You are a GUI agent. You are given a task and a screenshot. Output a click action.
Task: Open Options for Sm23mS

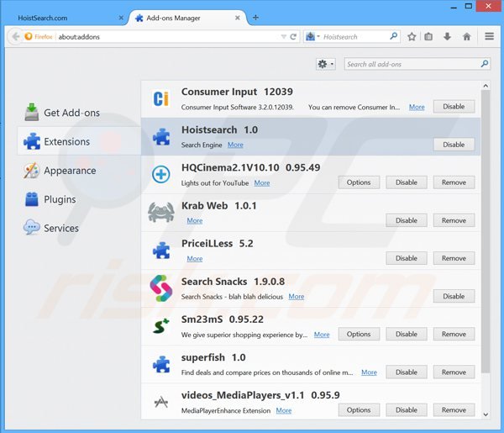pos(359,335)
